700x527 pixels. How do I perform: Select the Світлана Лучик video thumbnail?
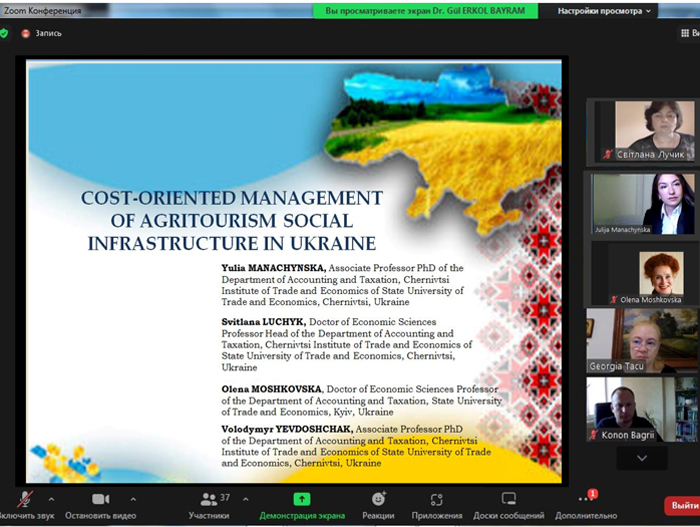click(x=642, y=131)
